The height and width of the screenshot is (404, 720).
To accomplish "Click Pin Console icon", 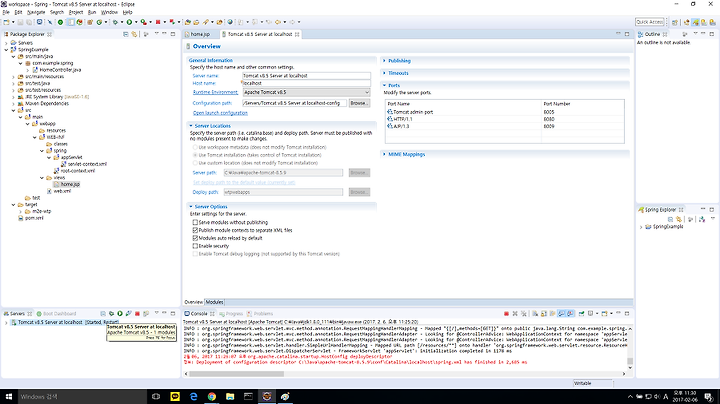I will 582,314.
